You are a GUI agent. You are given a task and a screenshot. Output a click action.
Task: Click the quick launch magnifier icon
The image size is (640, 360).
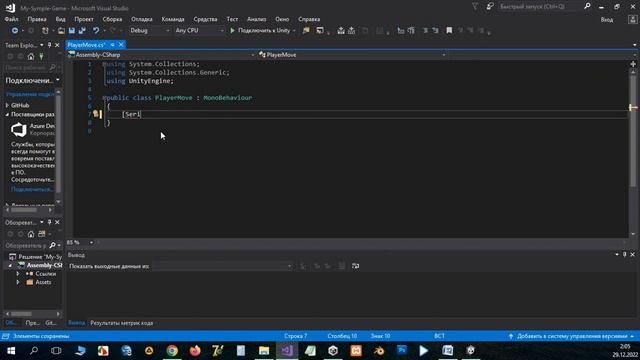tap(587, 6)
